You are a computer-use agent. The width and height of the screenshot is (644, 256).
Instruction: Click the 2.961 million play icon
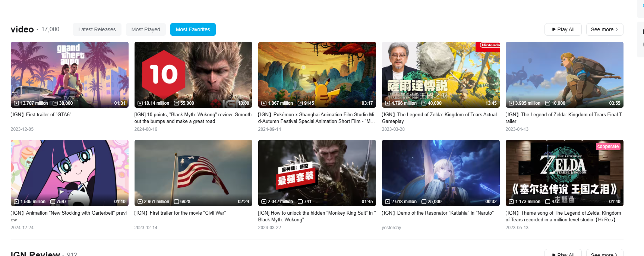pyautogui.click(x=140, y=202)
